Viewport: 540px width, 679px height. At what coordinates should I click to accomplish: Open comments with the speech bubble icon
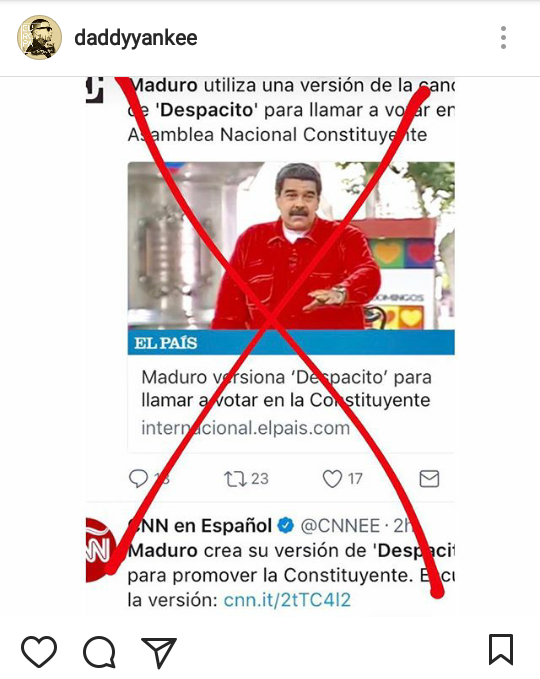[100, 652]
